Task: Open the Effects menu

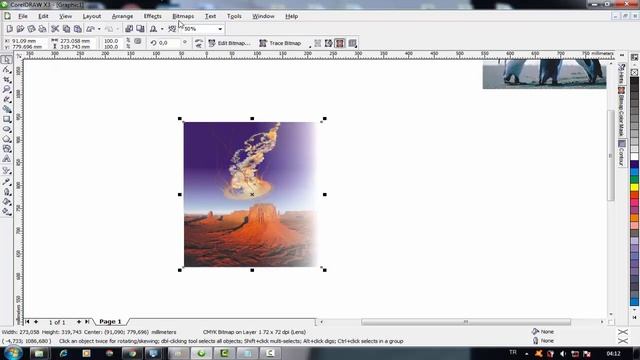Action: coord(153,16)
